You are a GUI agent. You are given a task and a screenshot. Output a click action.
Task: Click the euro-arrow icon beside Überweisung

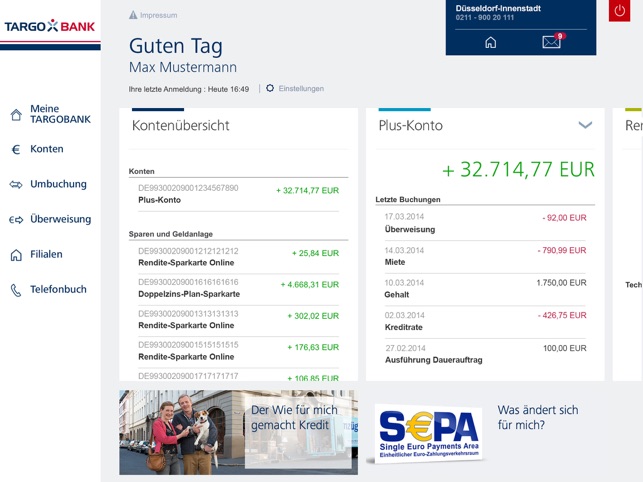point(16,220)
